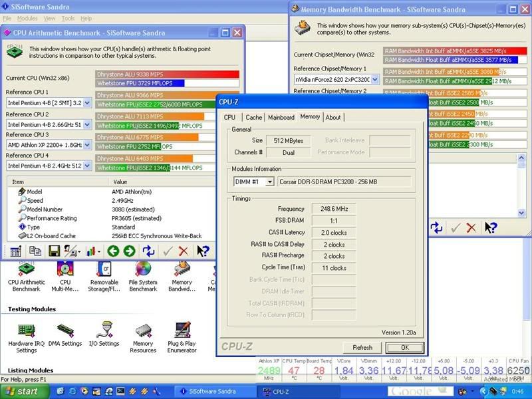Click OK to close the CPU-Z dialog
Viewport: 532px width, 399px height.
[x=404, y=347]
